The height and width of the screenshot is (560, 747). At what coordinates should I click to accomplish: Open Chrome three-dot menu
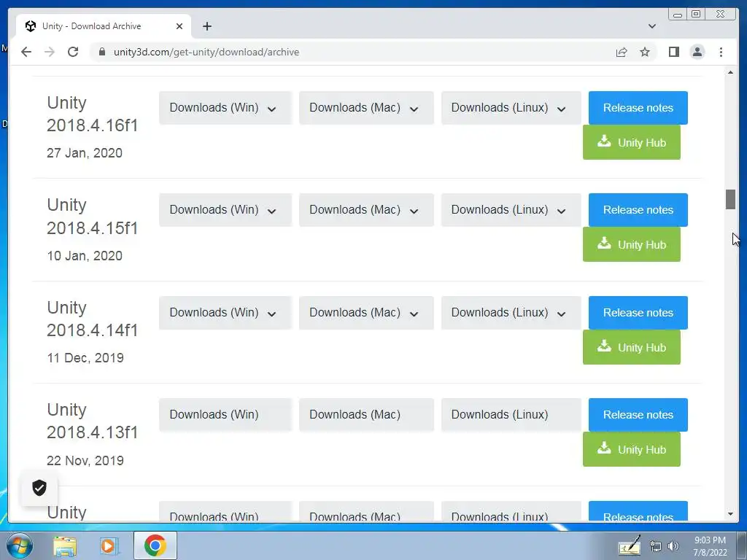point(721,52)
